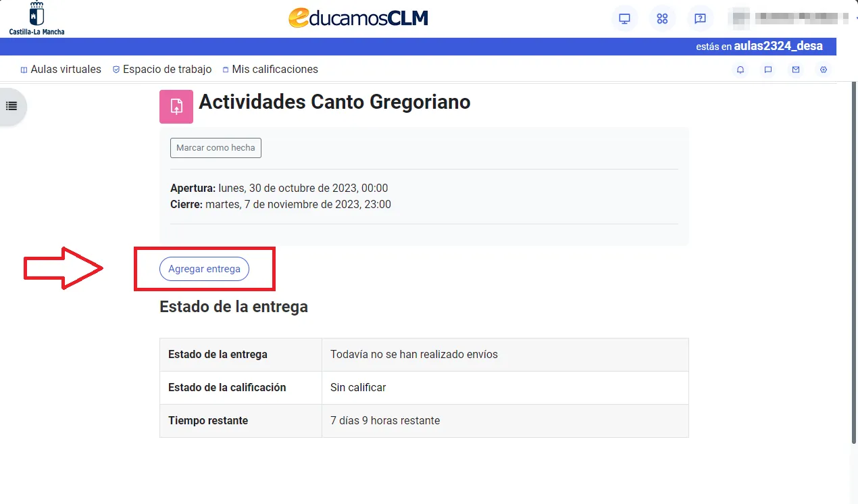Click the pink assignment upload icon

click(x=176, y=107)
